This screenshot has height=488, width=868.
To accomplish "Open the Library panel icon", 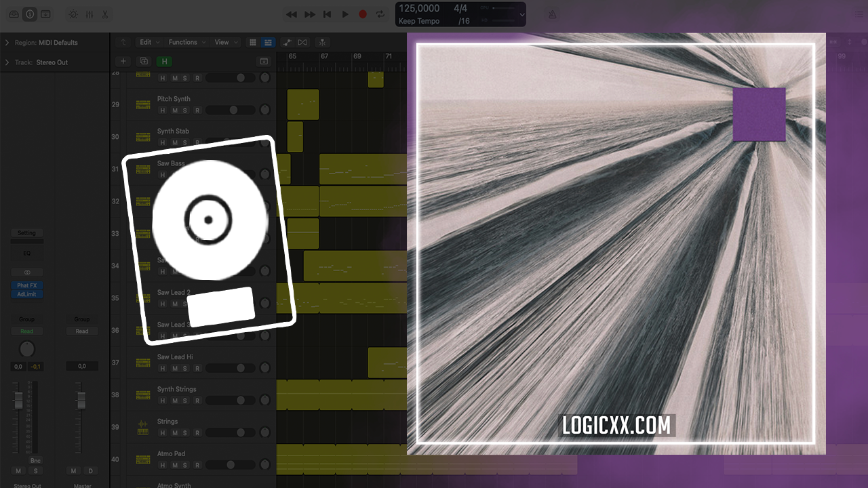I will coord(14,14).
